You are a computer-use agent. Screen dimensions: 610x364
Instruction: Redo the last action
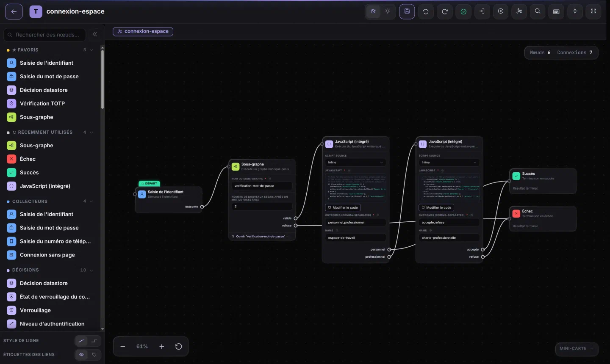coord(445,11)
